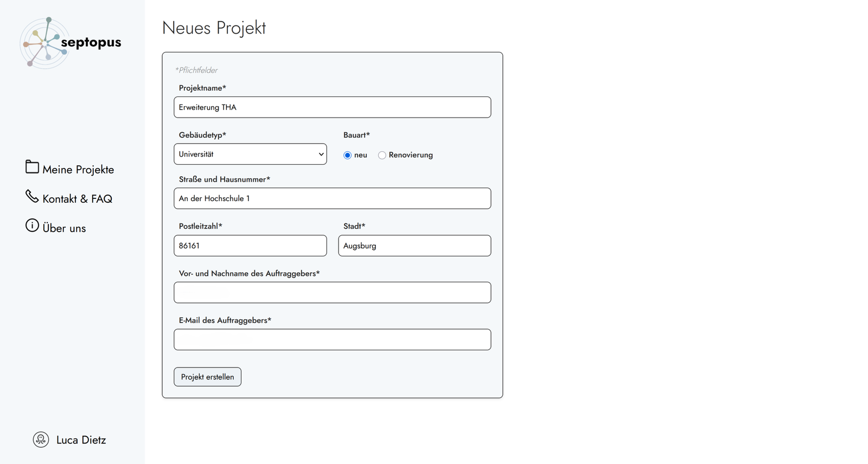
Task: Open the Gebäudetyp dropdown
Action: 250,154
